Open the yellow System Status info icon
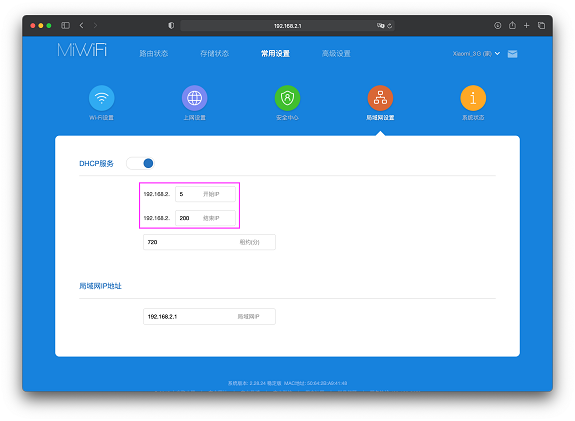575x421 pixels. pyautogui.click(x=473, y=98)
